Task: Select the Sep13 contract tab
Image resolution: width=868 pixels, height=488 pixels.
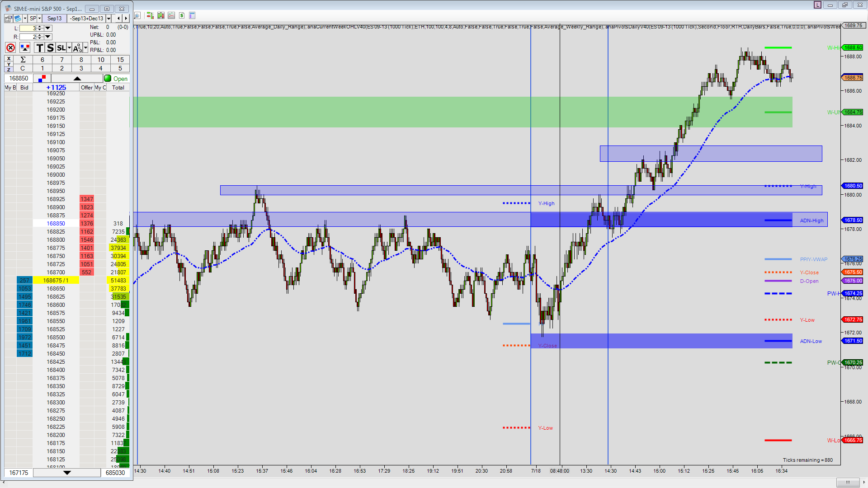Action: pos(55,19)
